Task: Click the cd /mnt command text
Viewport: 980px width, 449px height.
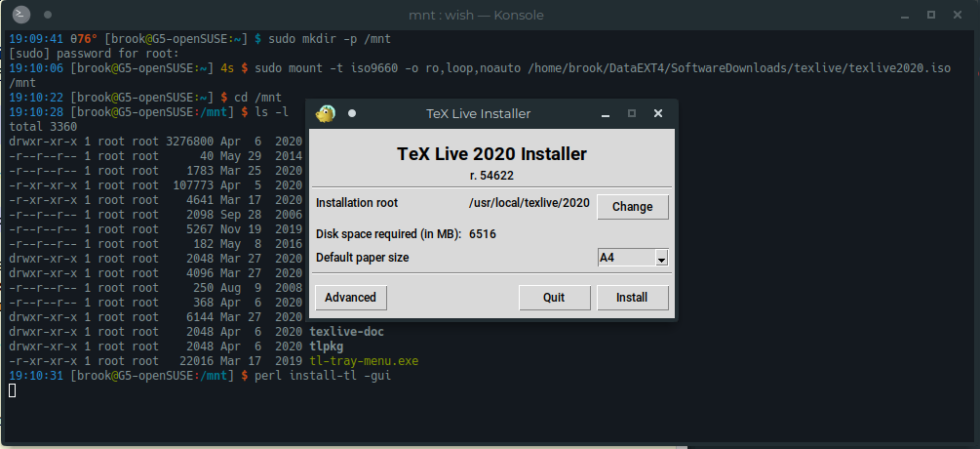Action: pos(258,97)
